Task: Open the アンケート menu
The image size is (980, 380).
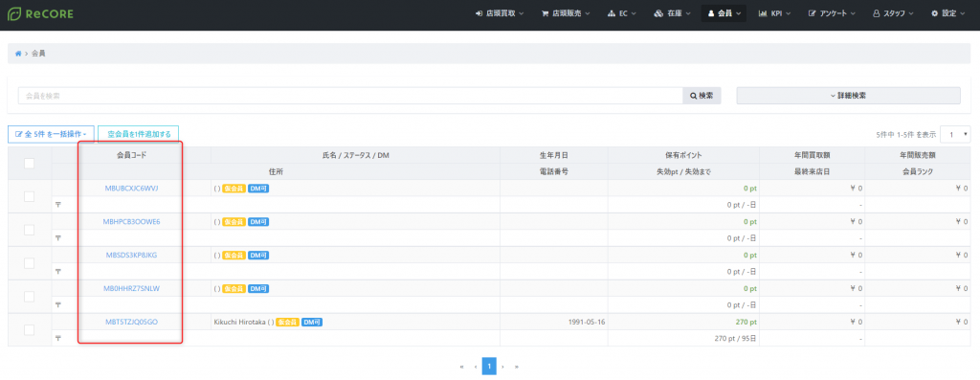Action: (832, 13)
